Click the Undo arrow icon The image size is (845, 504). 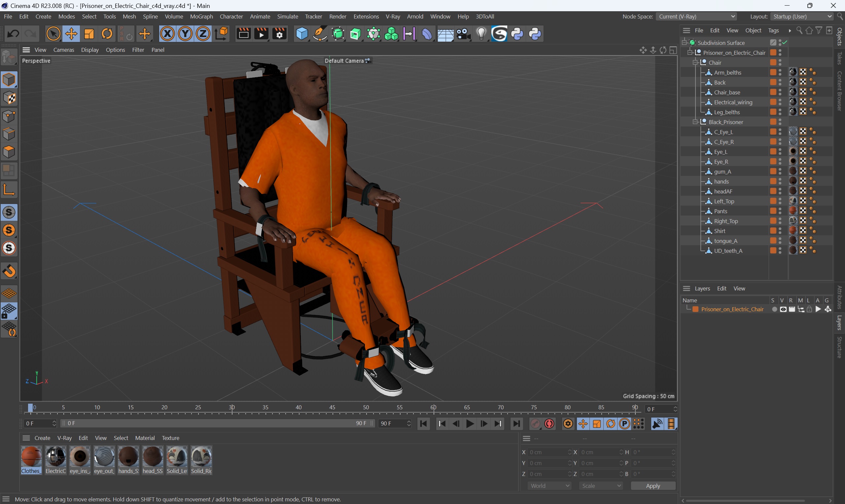(13, 34)
